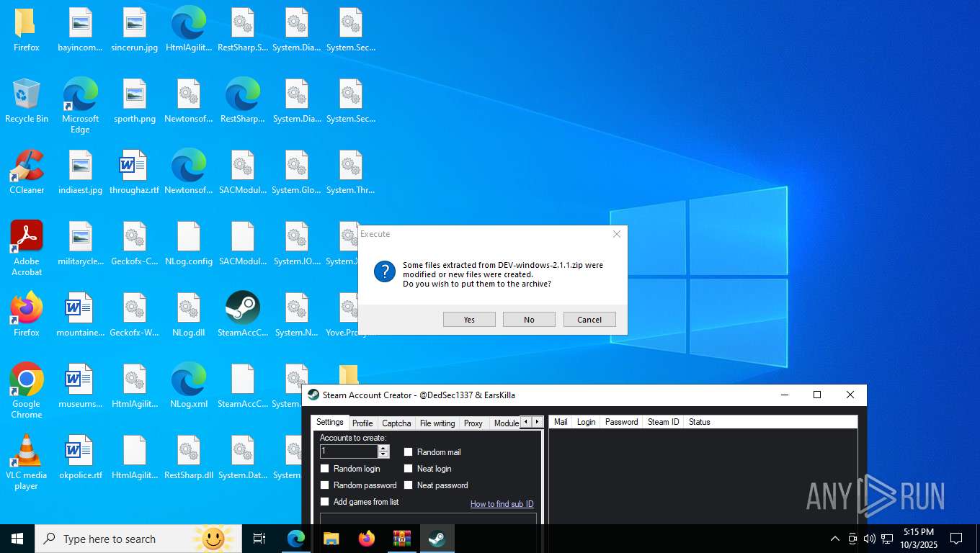Select NLog.xml Edge file icon
The width and height of the screenshot is (980, 553).
[x=189, y=387]
